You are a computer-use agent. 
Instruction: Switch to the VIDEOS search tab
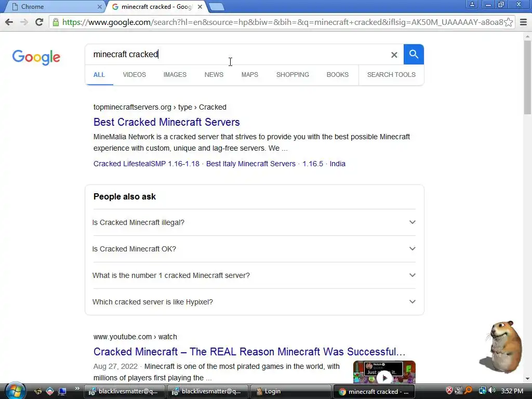pos(135,75)
